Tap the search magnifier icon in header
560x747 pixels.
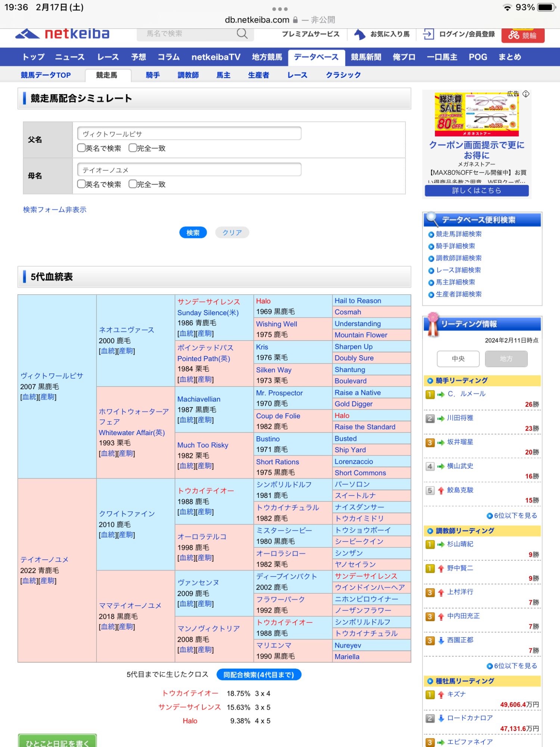[x=242, y=34]
